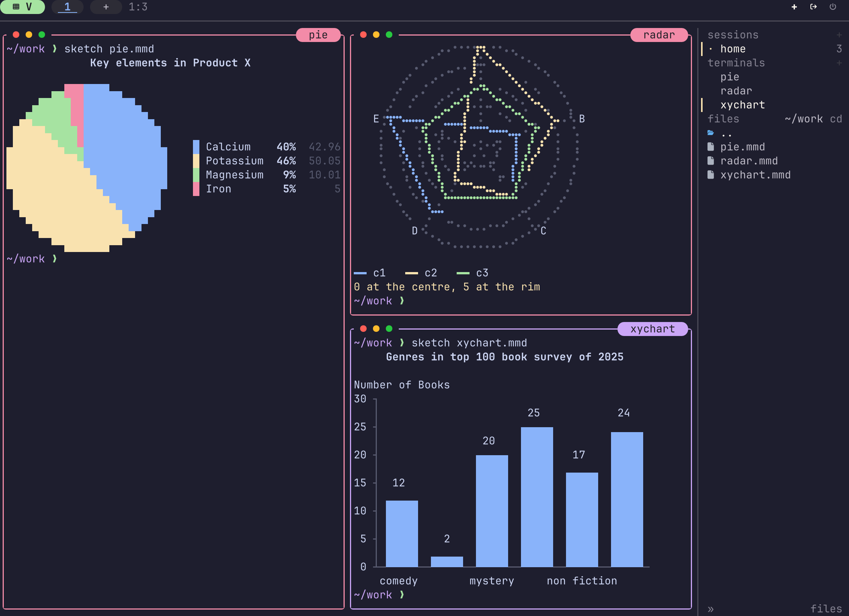Click the Calcium blue legend swatch
The width and height of the screenshot is (849, 616).
196,147
